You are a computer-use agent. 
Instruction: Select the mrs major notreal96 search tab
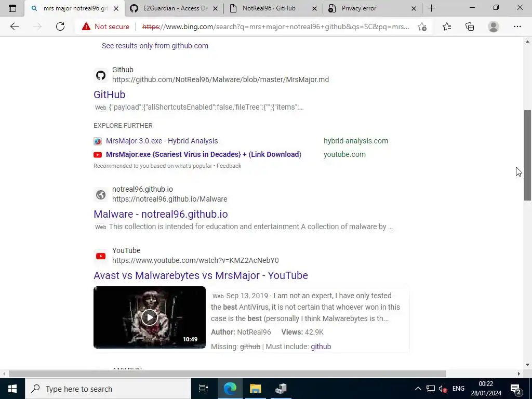tap(75, 8)
